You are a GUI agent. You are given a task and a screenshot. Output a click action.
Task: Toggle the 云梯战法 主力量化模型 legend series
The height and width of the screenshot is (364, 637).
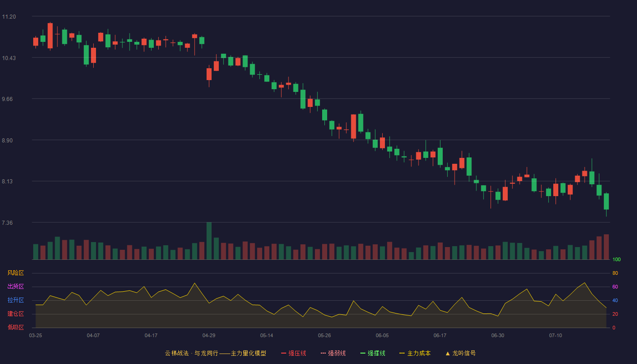(x=216, y=353)
